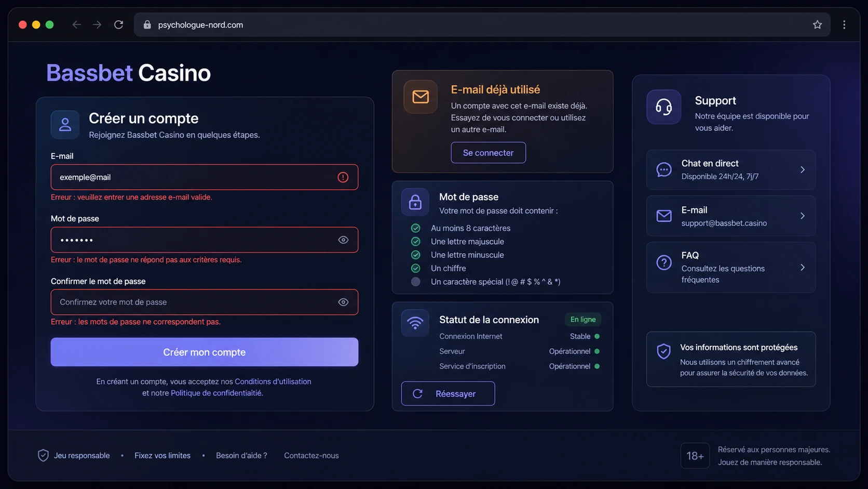The height and width of the screenshot is (489, 868).
Task: Expand the Chat en direct chevron
Action: click(803, 170)
